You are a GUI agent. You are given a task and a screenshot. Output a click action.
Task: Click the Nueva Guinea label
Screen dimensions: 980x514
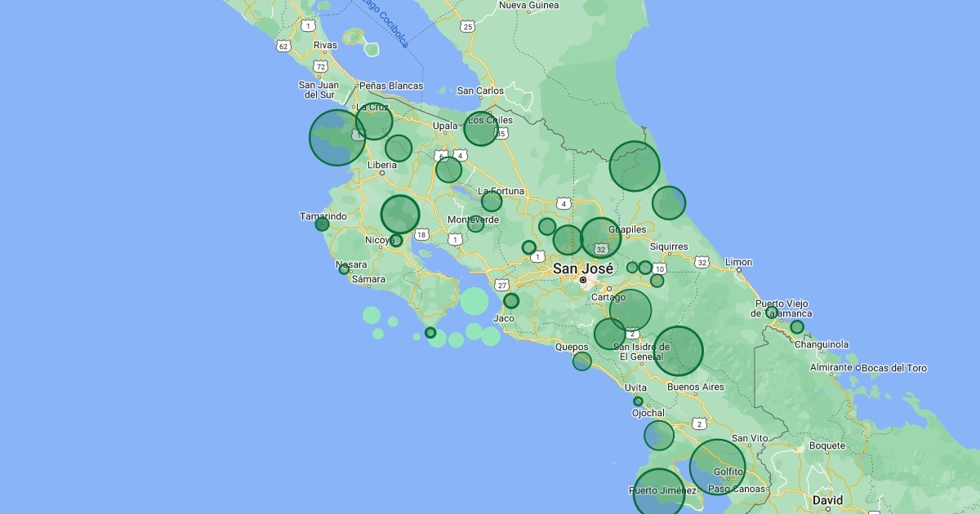(x=528, y=5)
